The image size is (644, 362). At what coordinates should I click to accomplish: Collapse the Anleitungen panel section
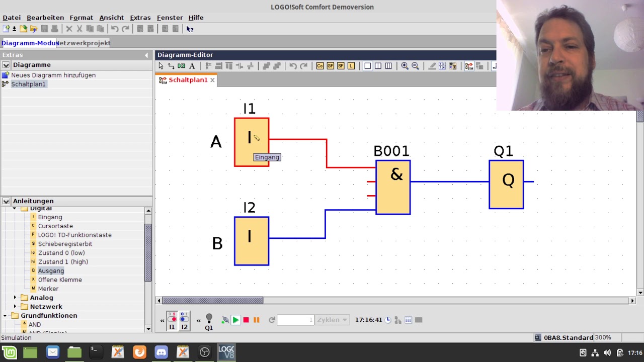(6, 201)
